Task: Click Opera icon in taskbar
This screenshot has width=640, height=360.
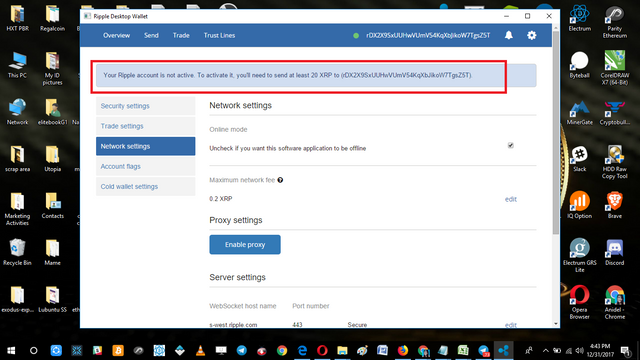Action: [x=322, y=351]
